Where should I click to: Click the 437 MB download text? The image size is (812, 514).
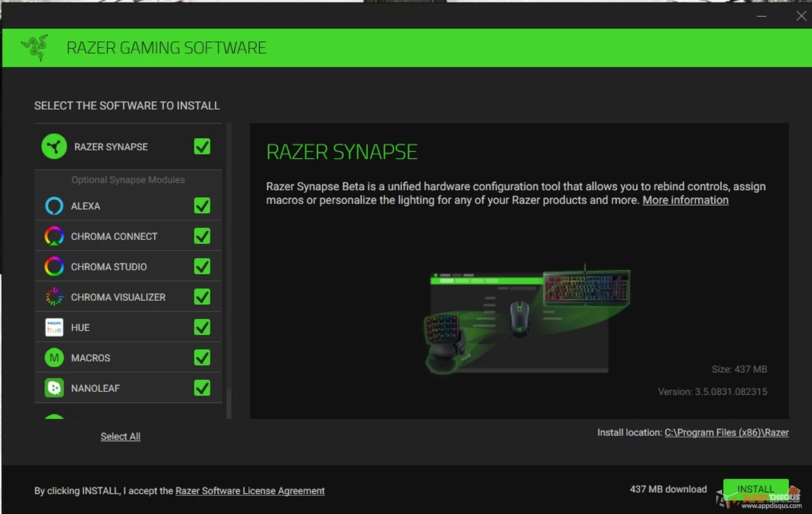[668, 490]
